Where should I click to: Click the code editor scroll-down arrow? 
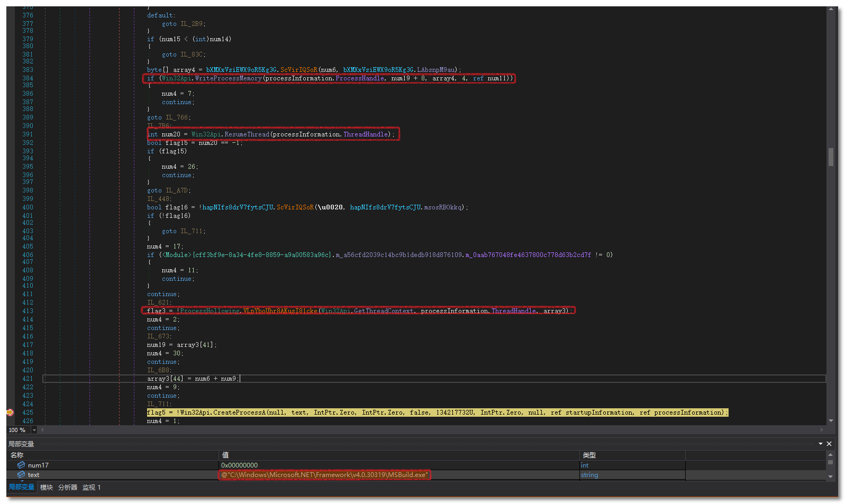(831, 420)
